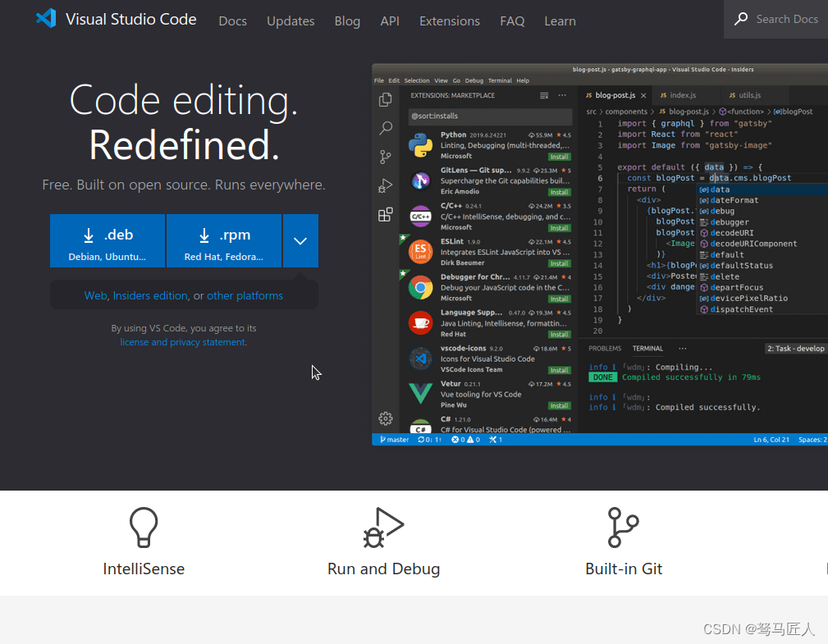Viewport: 828px width, 644px height.
Task: Switch to the blog-post.js editor tab
Action: pyautogui.click(x=615, y=95)
